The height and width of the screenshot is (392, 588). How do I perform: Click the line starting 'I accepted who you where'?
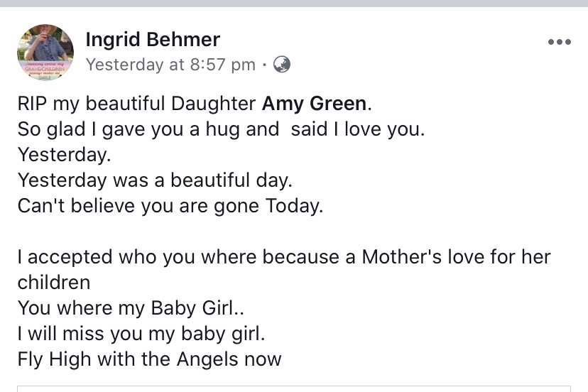tap(284, 257)
